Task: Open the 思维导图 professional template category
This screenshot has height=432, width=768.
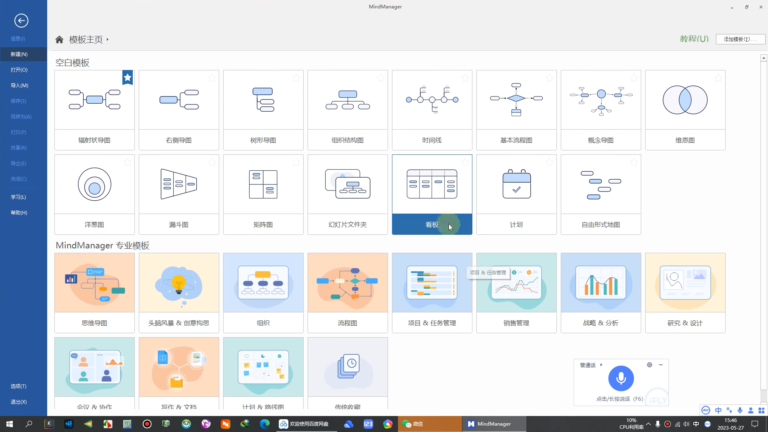Action: [94, 293]
